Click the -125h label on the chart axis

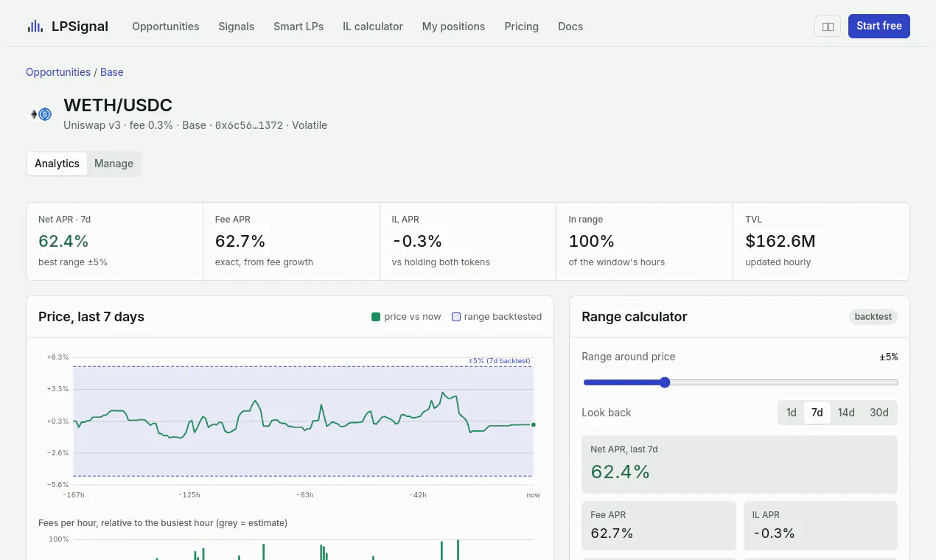pos(189,495)
